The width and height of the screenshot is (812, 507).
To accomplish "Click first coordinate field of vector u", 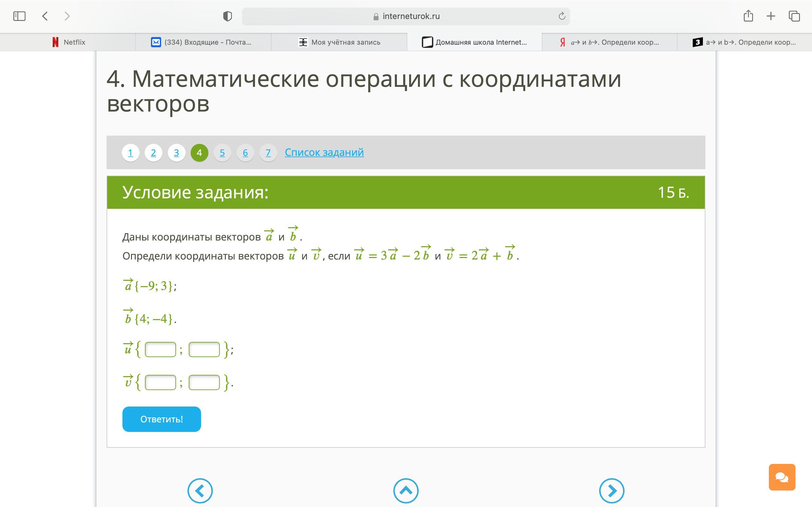I will click(160, 350).
